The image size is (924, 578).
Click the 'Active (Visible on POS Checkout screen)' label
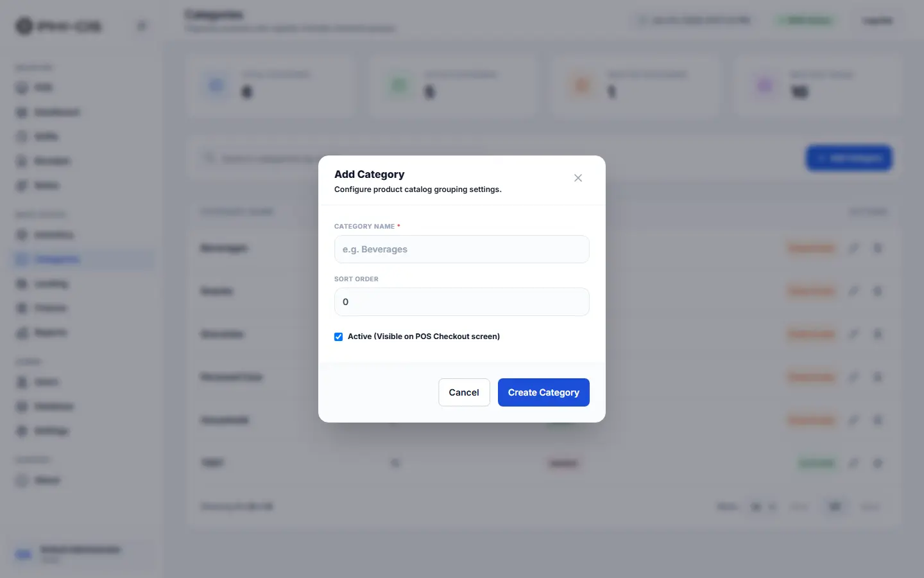coord(424,337)
